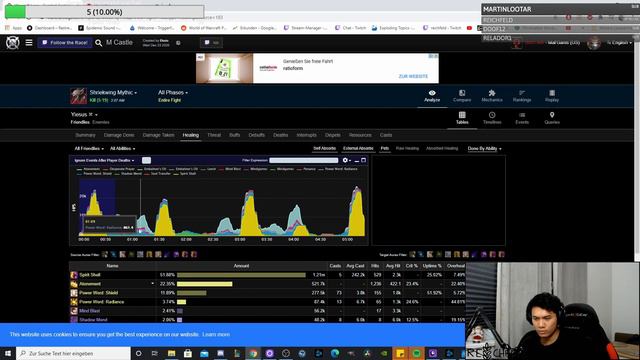Toggle Spirit Shell series in graph legend
640x360 pixels.
[185, 174]
